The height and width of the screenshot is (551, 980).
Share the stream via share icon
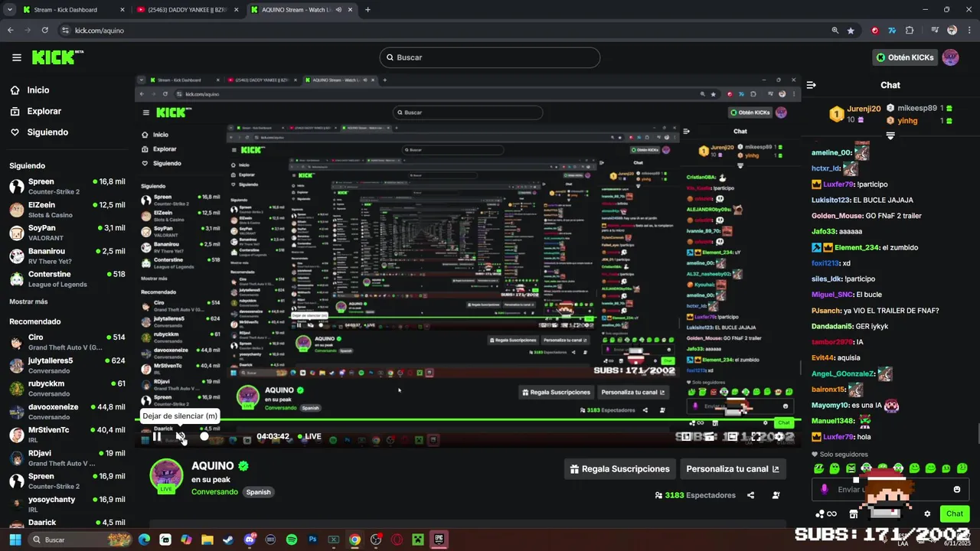tap(750, 495)
